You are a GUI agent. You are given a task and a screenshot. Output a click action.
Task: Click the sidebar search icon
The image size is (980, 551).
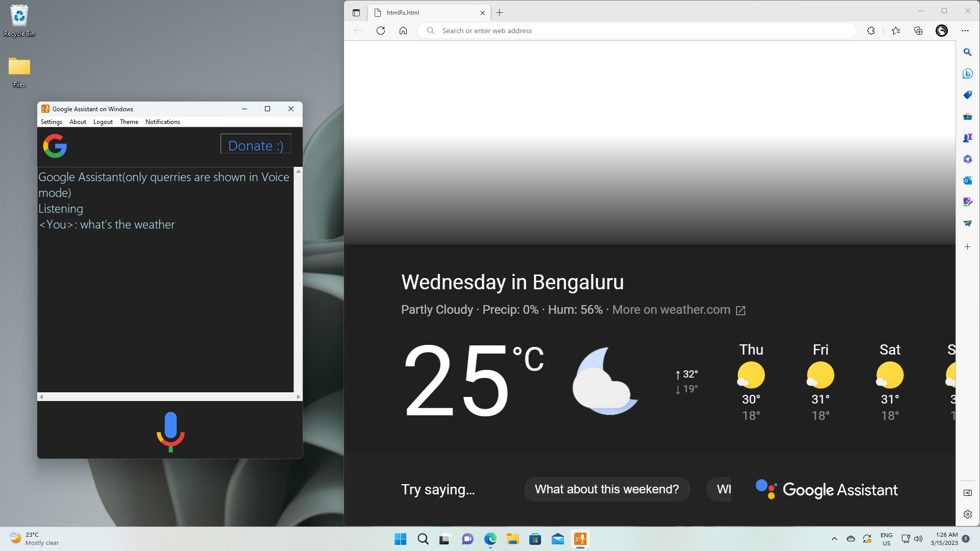coord(967,52)
